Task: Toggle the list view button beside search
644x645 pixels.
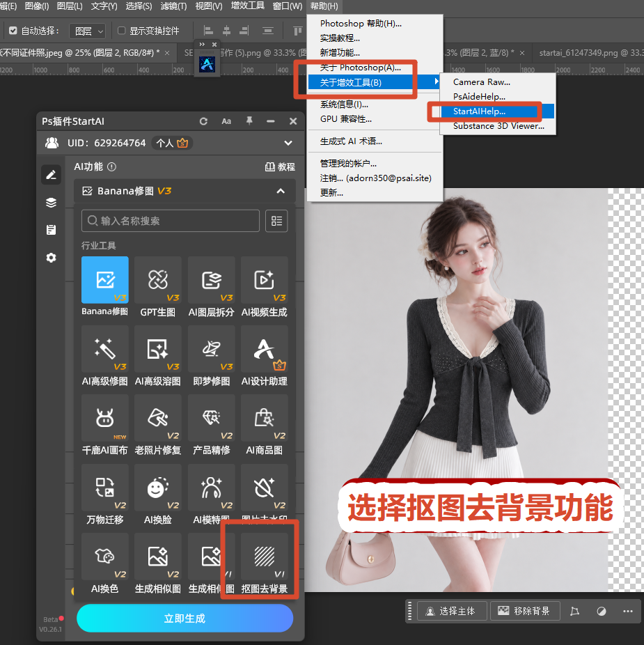Action: tap(276, 221)
